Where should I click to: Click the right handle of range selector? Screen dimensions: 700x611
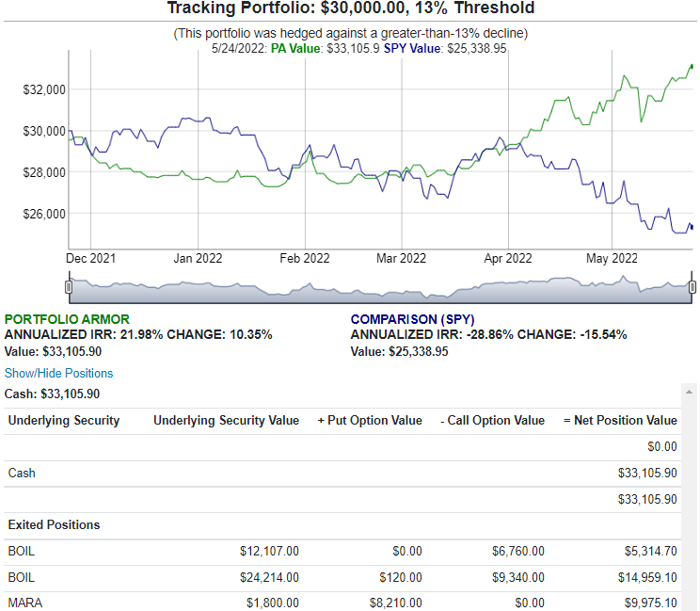pyautogui.click(x=692, y=286)
